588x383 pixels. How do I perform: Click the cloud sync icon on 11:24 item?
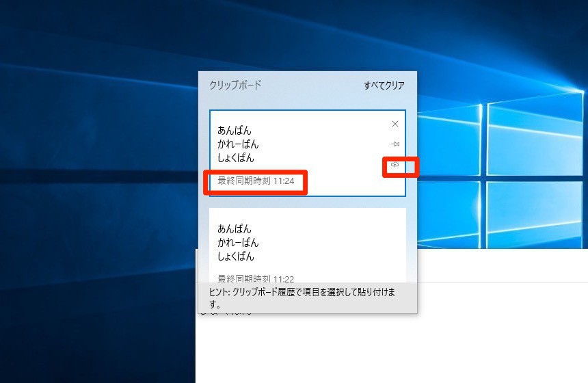pos(395,165)
